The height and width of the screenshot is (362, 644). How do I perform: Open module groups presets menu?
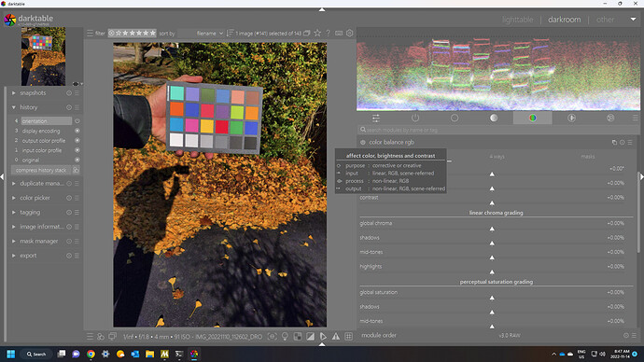pos(635,118)
